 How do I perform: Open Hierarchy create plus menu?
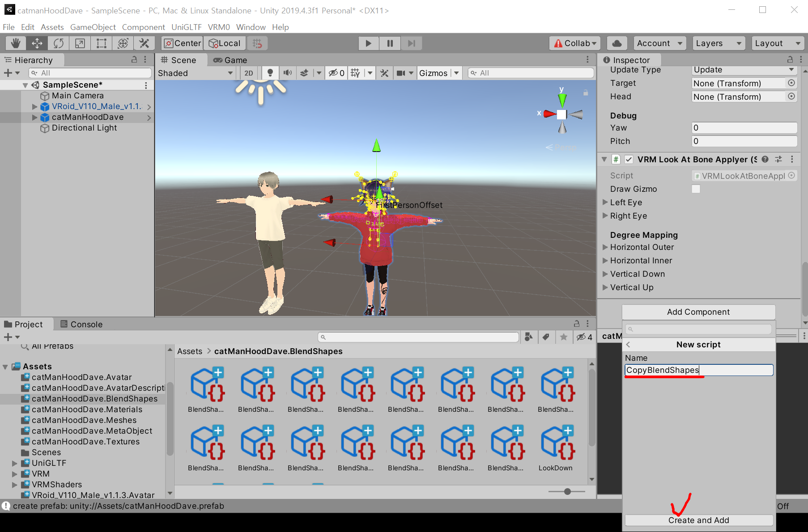(12, 73)
